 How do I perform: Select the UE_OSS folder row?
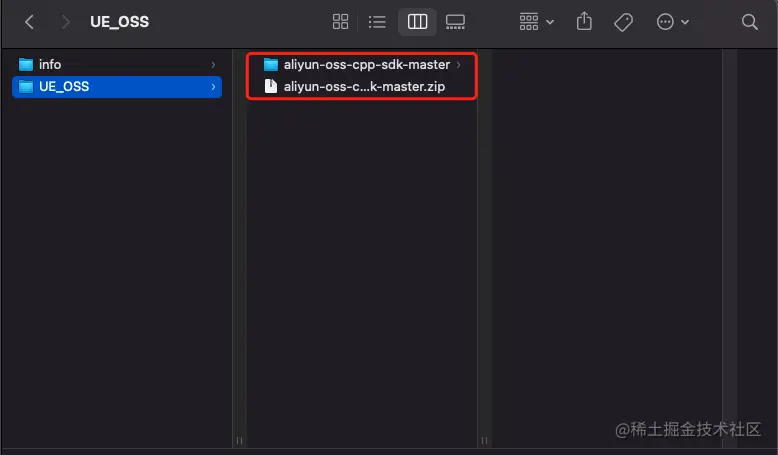point(117,87)
